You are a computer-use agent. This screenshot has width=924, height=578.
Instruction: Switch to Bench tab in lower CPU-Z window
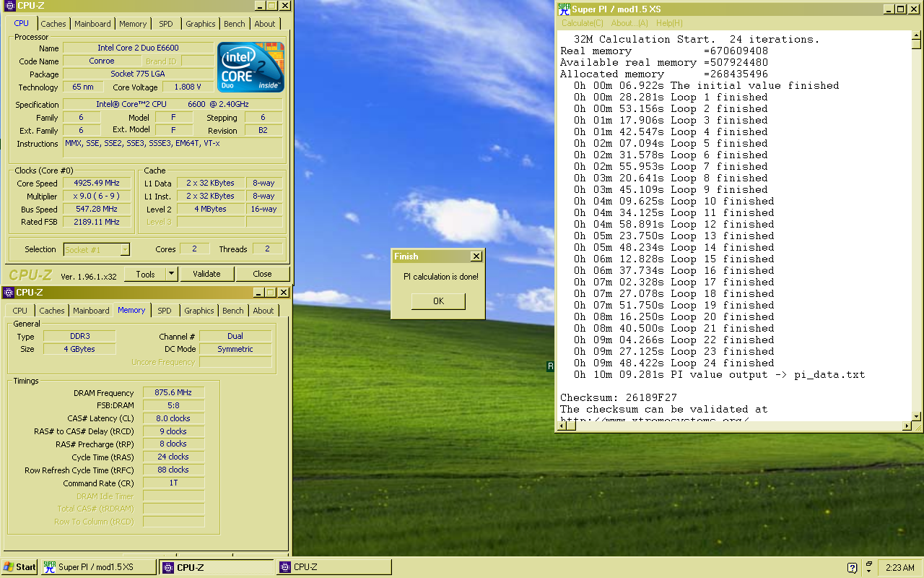point(232,311)
